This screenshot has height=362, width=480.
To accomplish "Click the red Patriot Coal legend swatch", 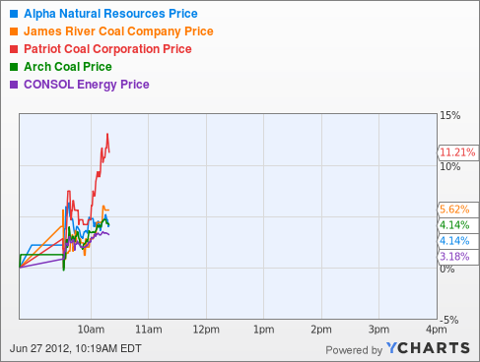I will click(x=14, y=49).
